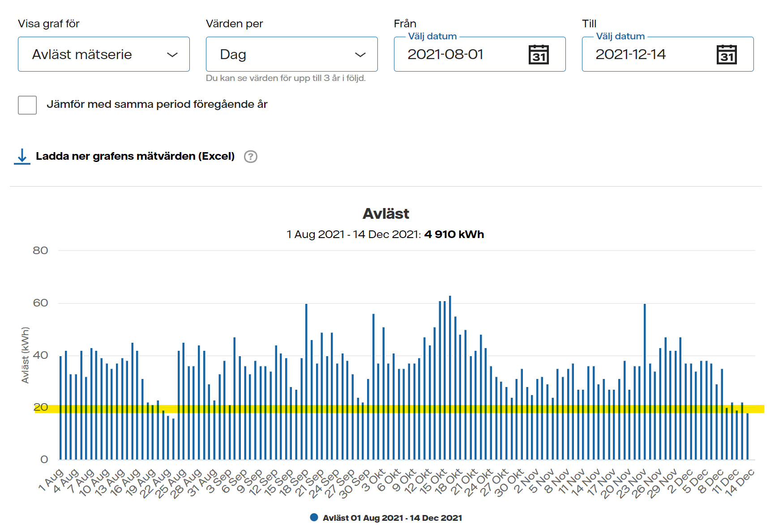
Task: Click the '14 Dec' x-axis label
Action: point(740,482)
